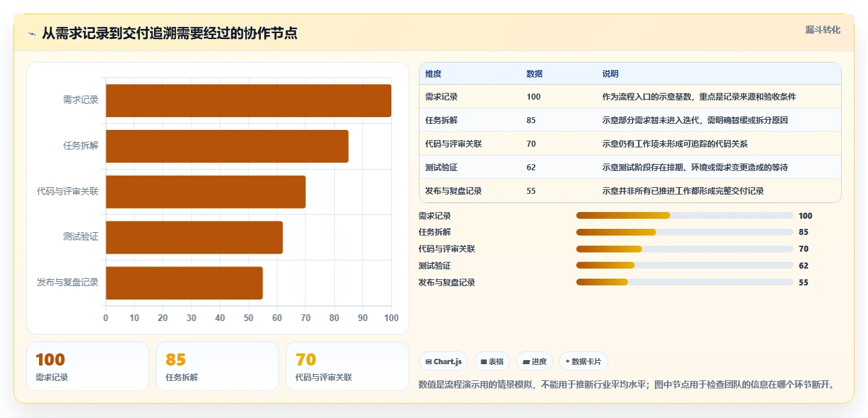Click the 代码与评审关联 bar in the chart
The image size is (868, 418).
pos(205,192)
